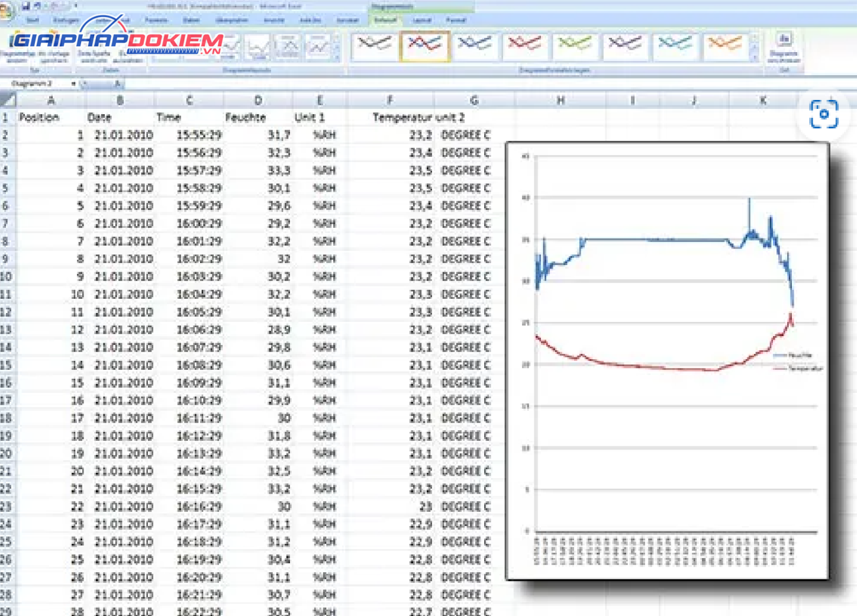
Task: Save the workbook from quick access toolbar
Action: point(25,6)
